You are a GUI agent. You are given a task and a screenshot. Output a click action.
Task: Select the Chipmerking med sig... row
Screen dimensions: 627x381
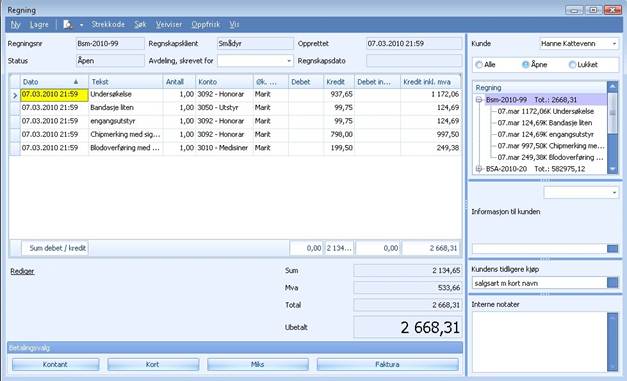235,134
